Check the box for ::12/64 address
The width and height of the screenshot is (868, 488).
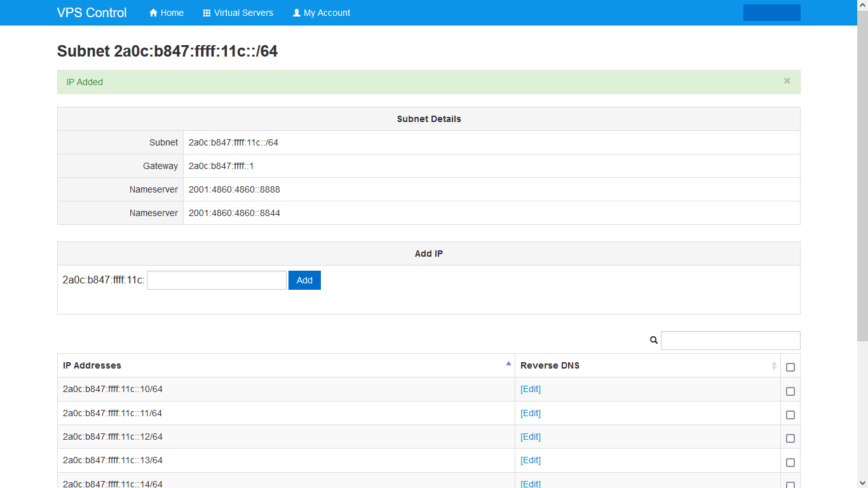click(x=790, y=438)
